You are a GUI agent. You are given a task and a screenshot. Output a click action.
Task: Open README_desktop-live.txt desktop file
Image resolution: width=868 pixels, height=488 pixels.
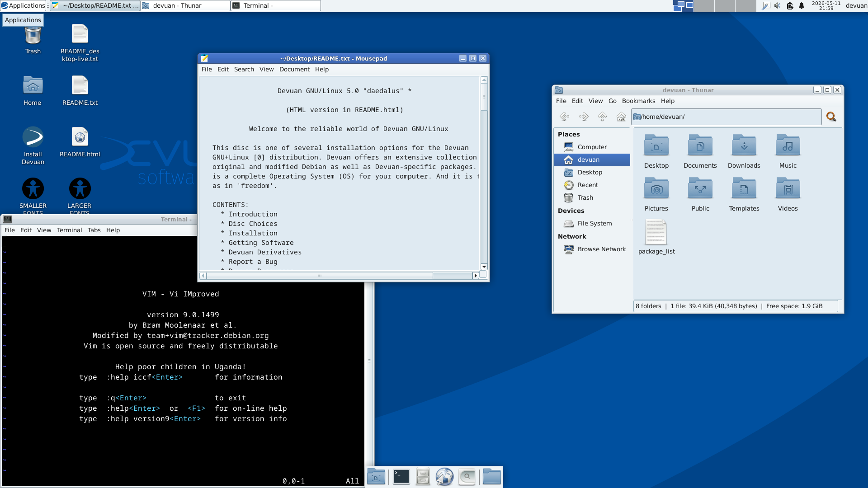pyautogui.click(x=80, y=43)
